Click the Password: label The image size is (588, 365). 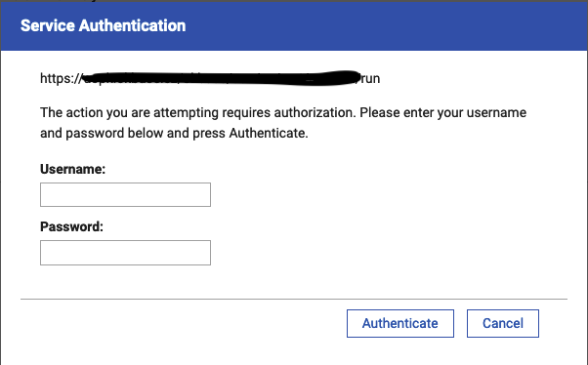click(x=71, y=226)
